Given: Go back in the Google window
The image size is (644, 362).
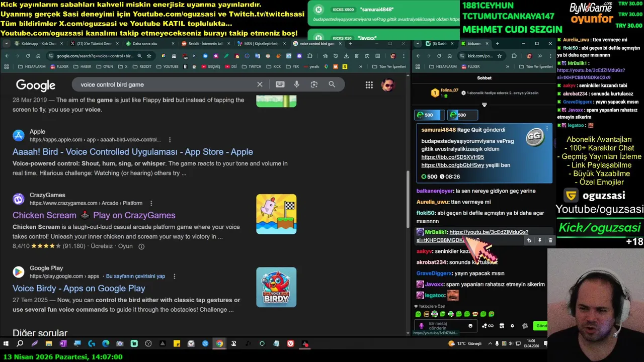Looking at the screenshot, I should pos(7,56).
